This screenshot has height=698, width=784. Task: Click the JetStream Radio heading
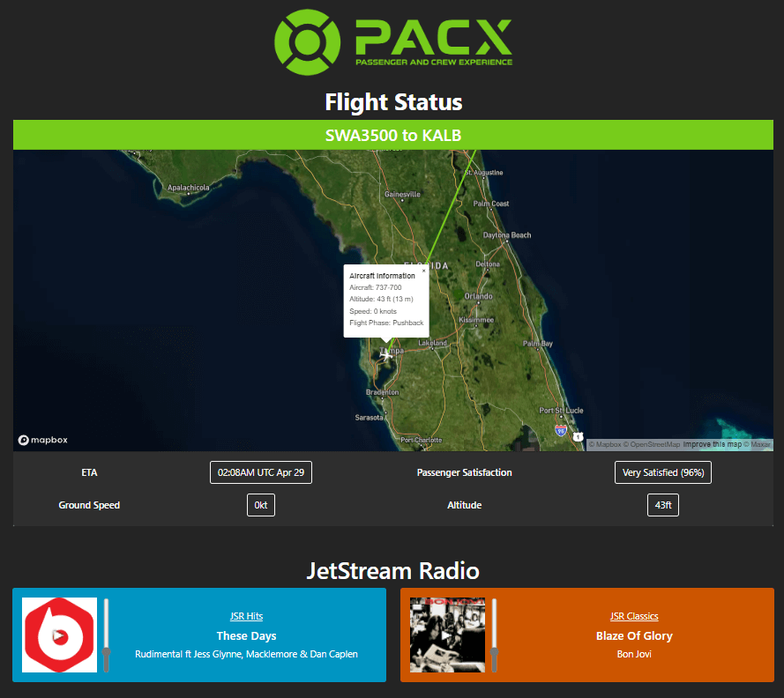[393, 570]
